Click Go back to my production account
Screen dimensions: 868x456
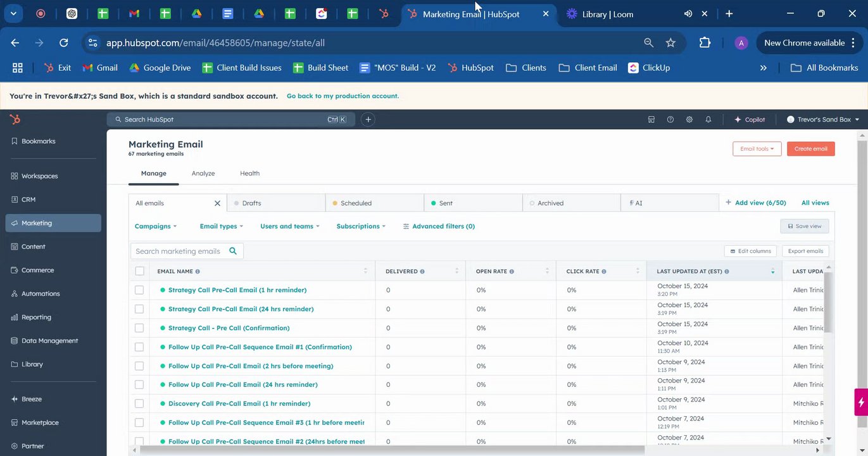pyautogui.click(x=343, y=96)
